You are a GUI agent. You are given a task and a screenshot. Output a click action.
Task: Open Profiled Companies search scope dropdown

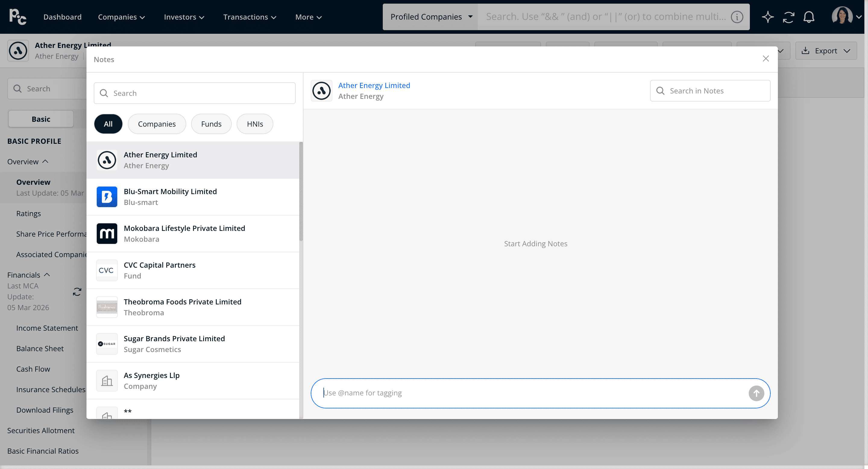coord(431,17)
